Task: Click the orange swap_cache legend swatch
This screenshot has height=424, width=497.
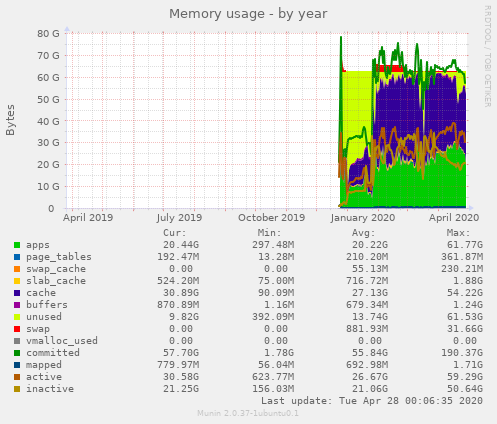Action: tap(17, 269)
